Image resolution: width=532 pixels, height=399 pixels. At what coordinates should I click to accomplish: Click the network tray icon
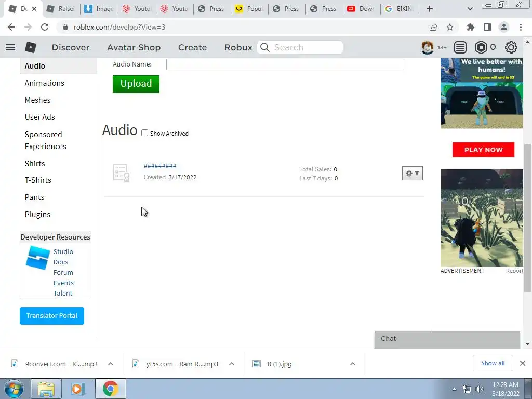click(467, 389)
